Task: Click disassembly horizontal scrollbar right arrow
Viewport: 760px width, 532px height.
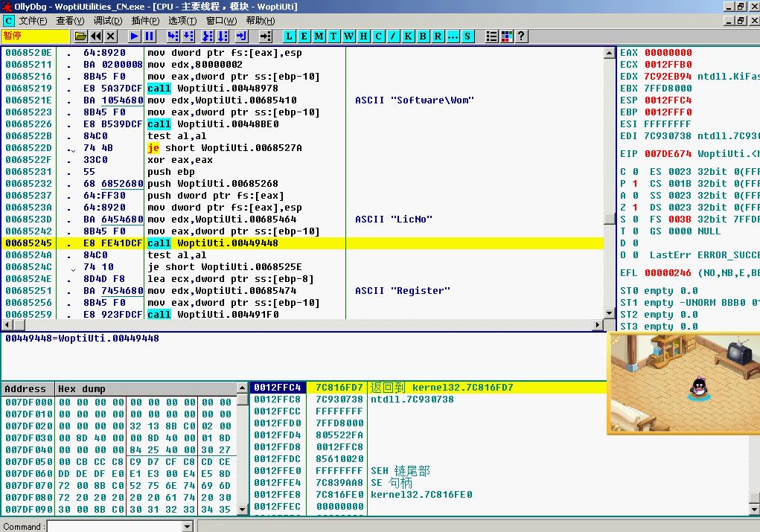Action: (x=598, y=324)
